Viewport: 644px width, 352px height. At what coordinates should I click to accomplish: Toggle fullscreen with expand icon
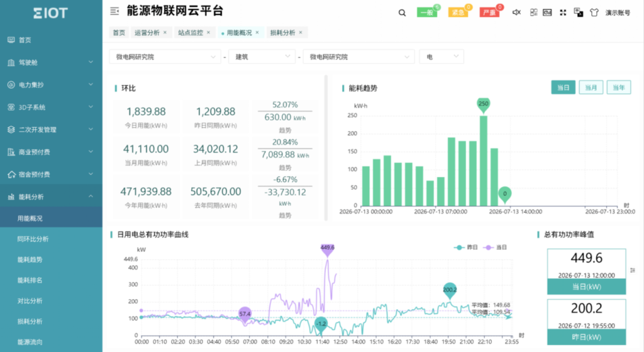[563, 13]
